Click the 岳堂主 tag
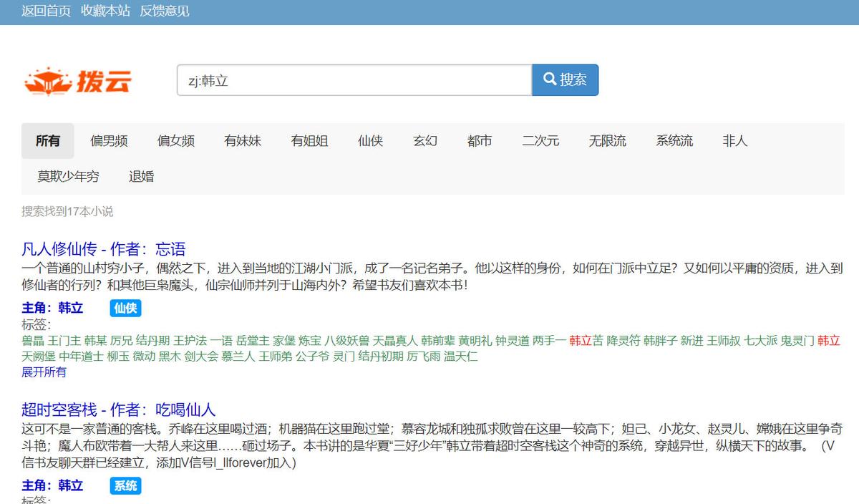The height and width of the screenshot is (504, 859). tap(253, 341)
